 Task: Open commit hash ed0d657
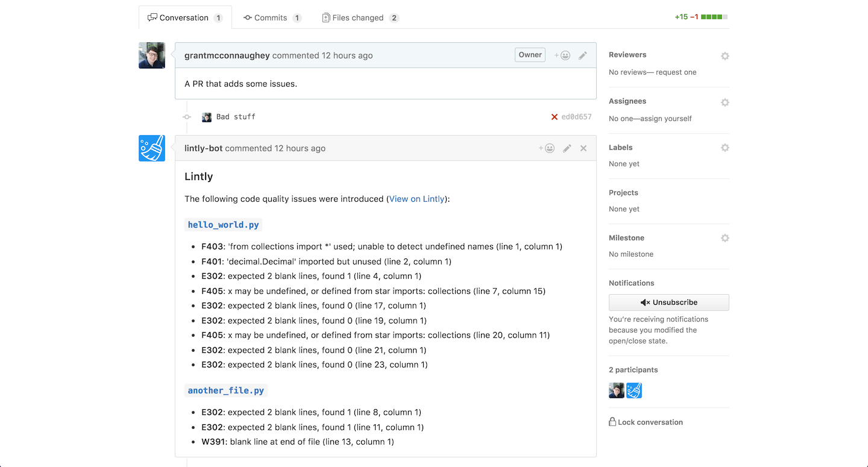[x=576, y=117]
